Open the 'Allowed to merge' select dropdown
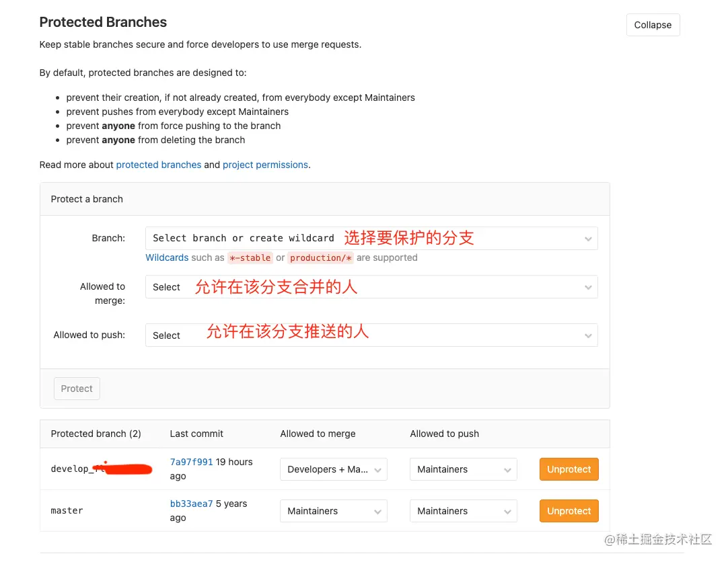The width and height of the screenshot is (728, 562). click(371, 286)
